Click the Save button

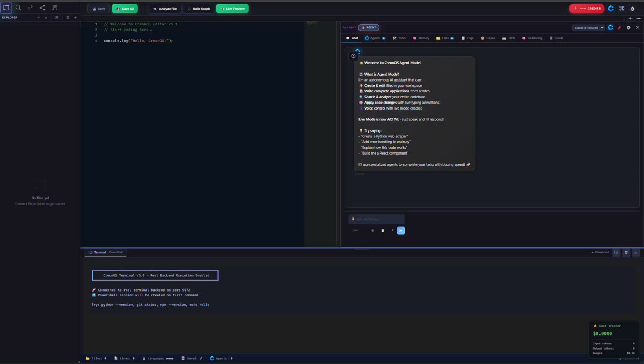99,9
